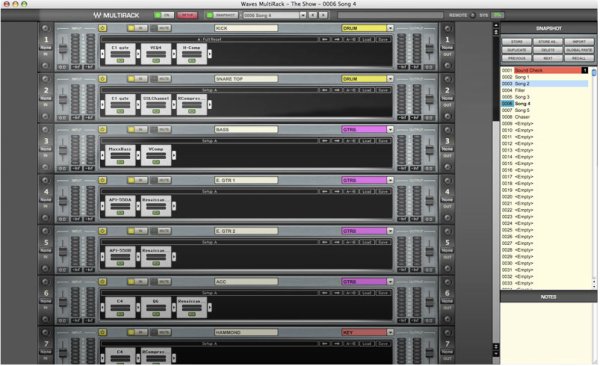Select snapshot 0001 Sound Check
The image size is (600, 366).
click(545, 70)
